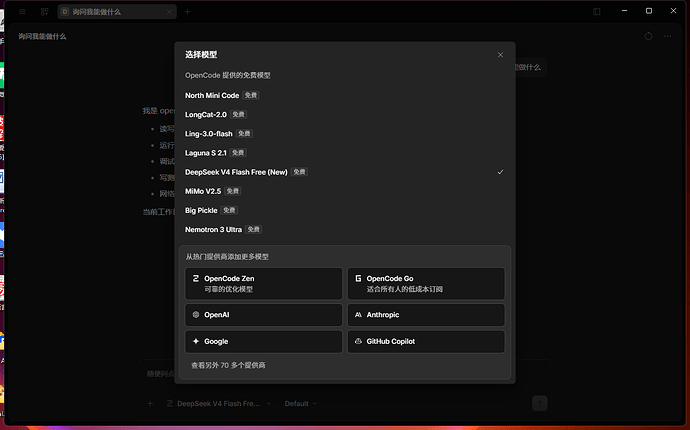Connect the Google provider
Screen dimensions: 690x430
point(264,342)
